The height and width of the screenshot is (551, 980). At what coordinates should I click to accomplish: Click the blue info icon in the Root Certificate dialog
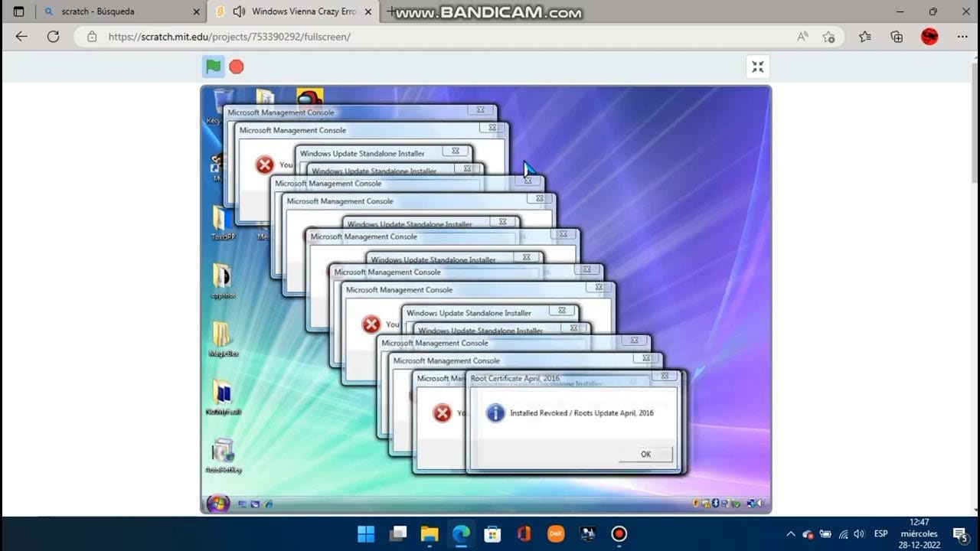495,412
